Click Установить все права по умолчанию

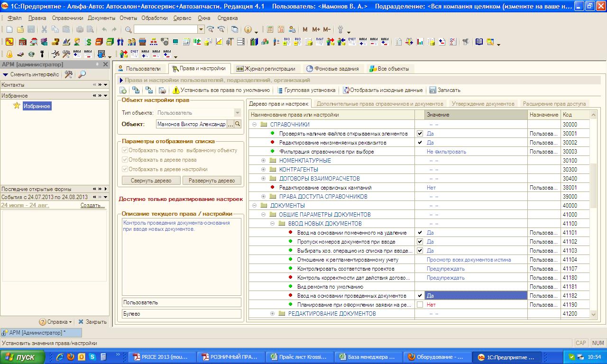(x=221, y=90)
